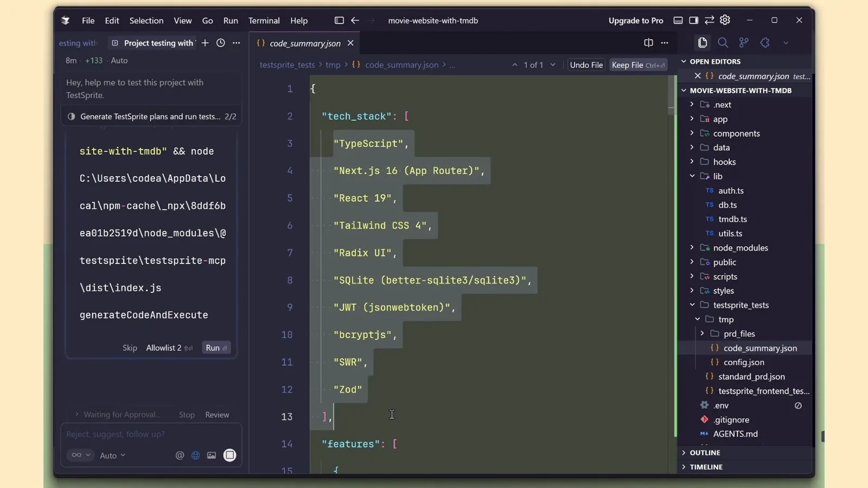Go to previous change arrow
The height and width of the screenshot is (488, 868).
[x=514, y=65]
